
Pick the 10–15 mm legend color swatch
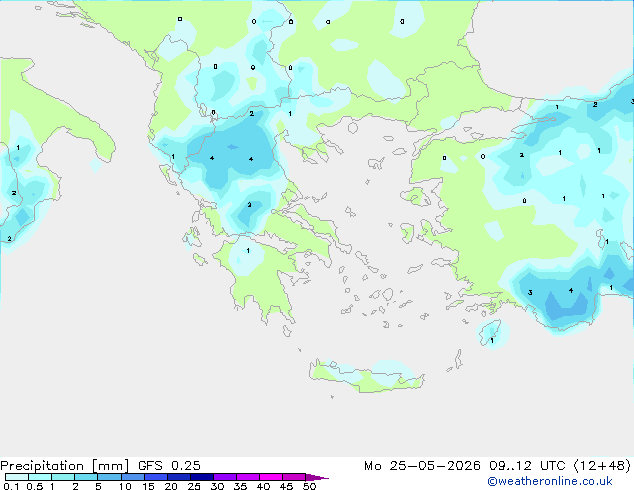(133, 477)
